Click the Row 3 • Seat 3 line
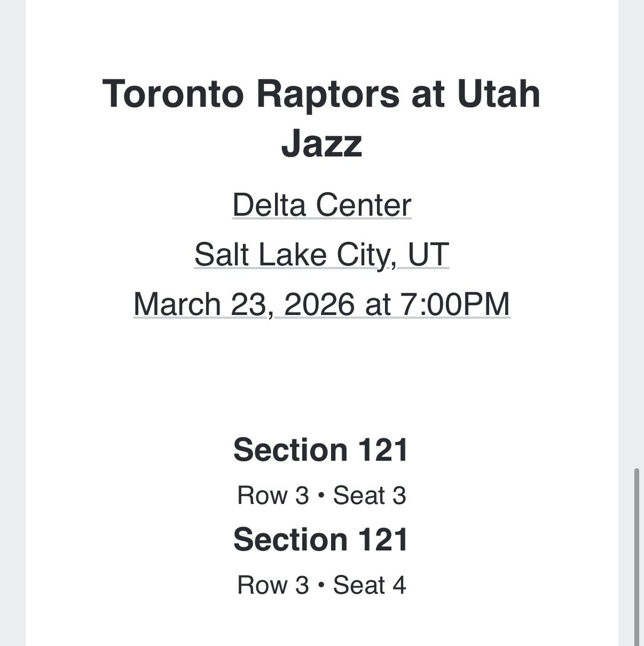This screenshot has height=646, width=644. [321, 496]
